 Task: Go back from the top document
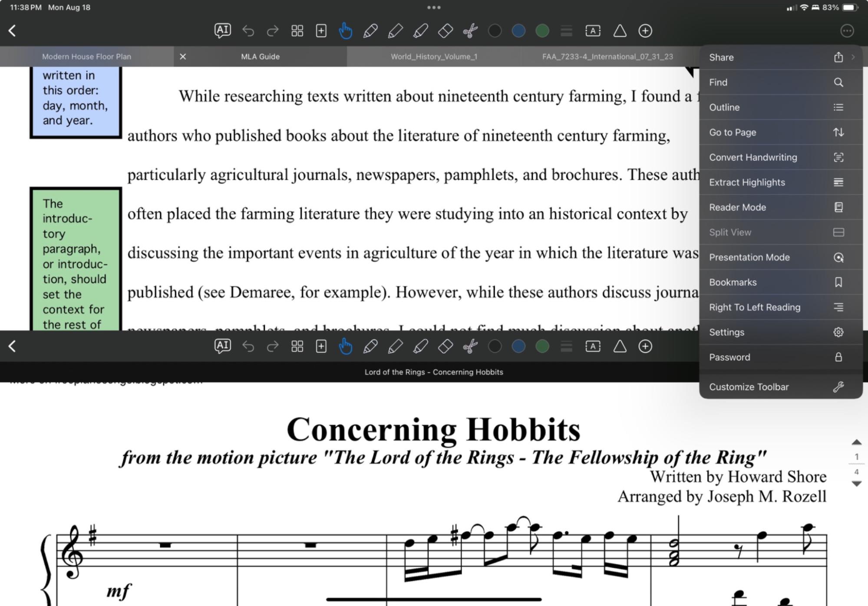coord(12,31)
